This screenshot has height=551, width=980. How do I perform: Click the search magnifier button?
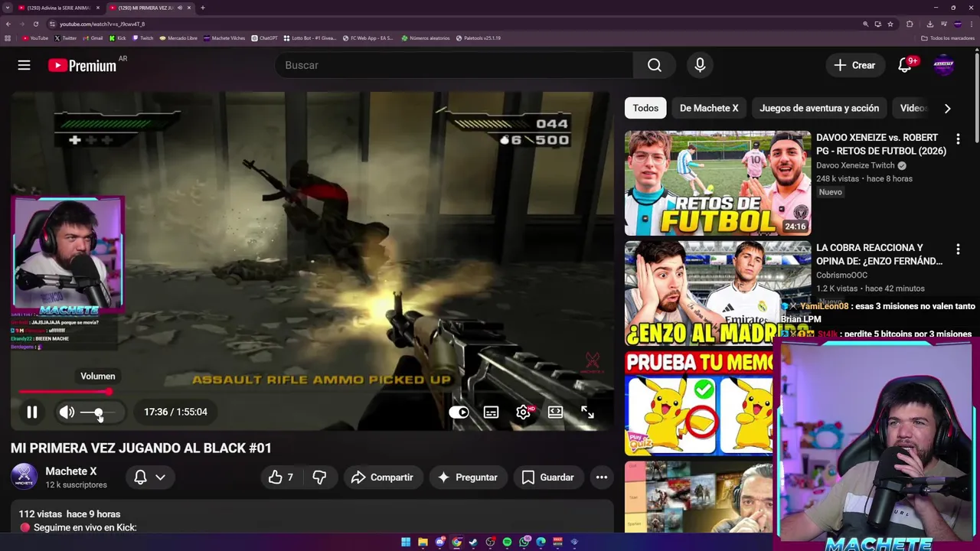tap(654, 66)
